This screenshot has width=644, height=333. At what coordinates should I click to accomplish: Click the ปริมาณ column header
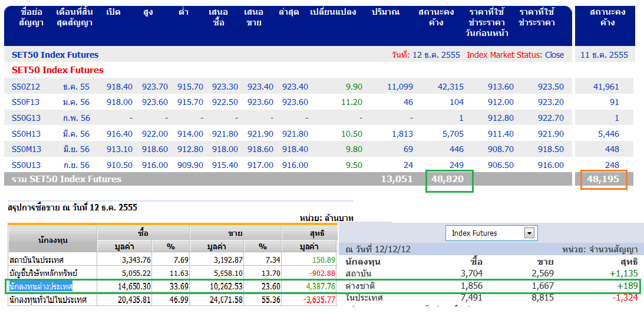[385, 12]
